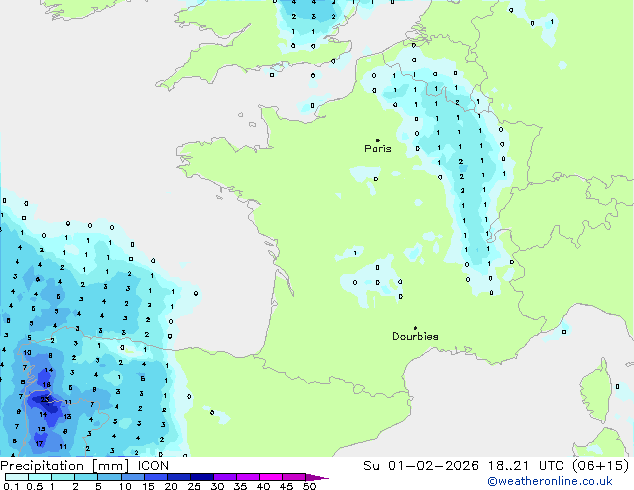Select the 40–45 mm magenta swatch
This screenshot has width=634, height=490.
coord(271,477)
